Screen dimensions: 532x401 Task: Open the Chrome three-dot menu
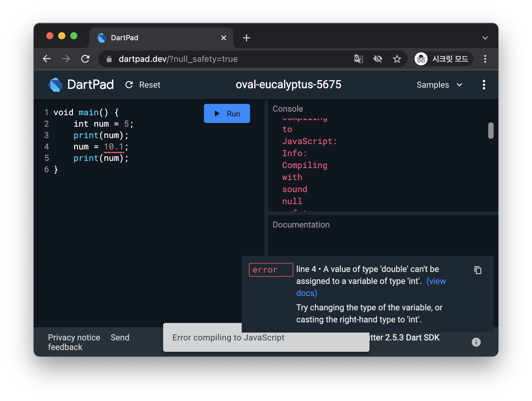tap(485, 59)
